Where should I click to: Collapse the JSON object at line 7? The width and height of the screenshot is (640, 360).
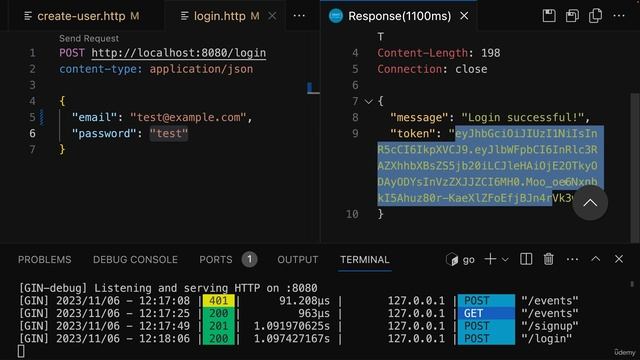[x=368, y=101]
